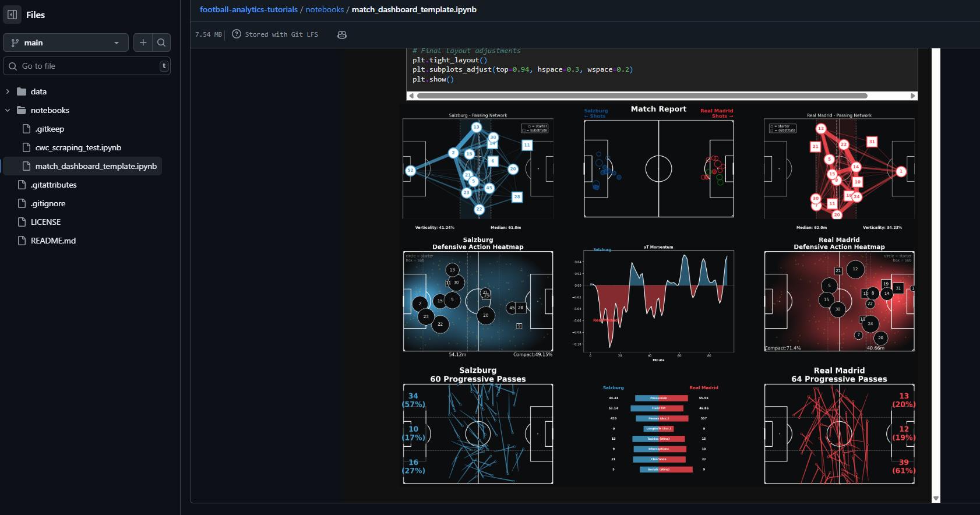Viewport: 980px width, 515px height.
Task: Open the .gitattributes file
Action: pyautogui.click(x=54, y=185)
